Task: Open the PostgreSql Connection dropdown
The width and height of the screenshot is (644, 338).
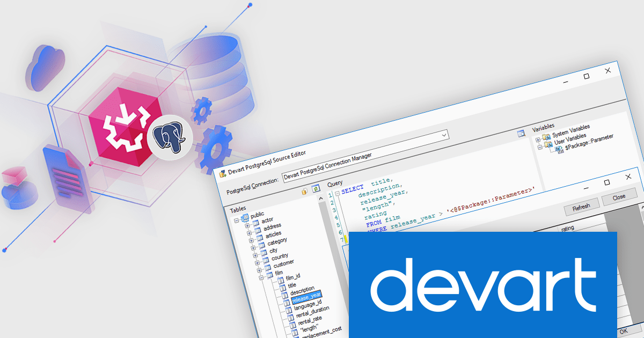Action: coord(444,135)
